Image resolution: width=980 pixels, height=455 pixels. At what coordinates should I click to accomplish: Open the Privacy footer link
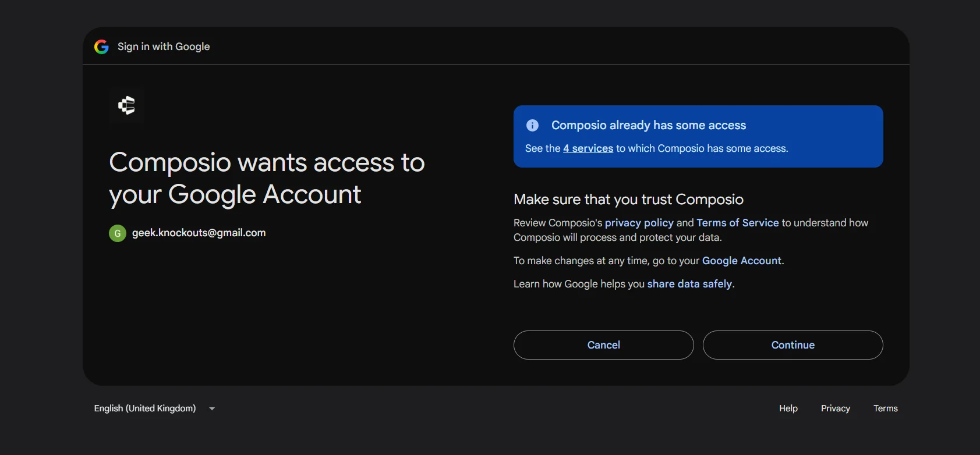[x=836, y=408]
